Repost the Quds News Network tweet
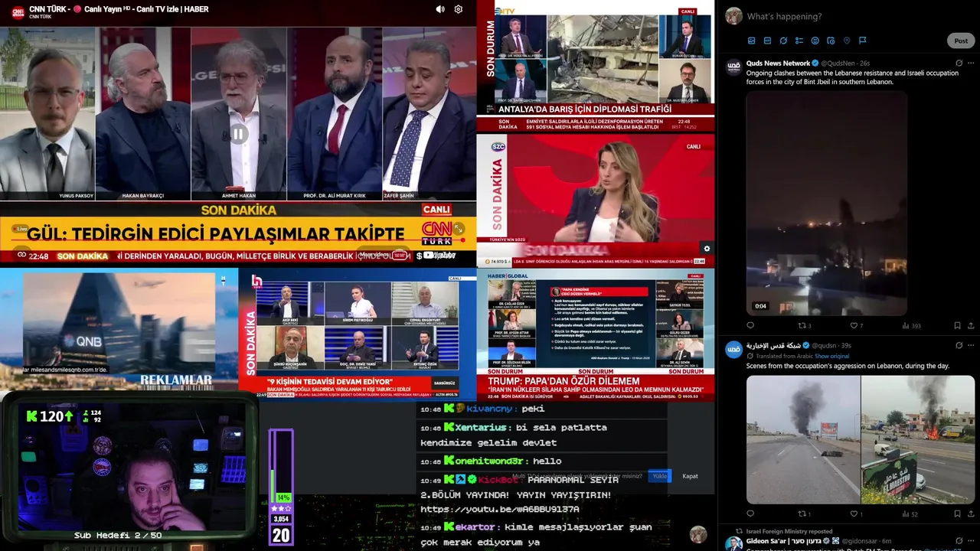This screenshot has width=980, height=551. click(804, 325)
